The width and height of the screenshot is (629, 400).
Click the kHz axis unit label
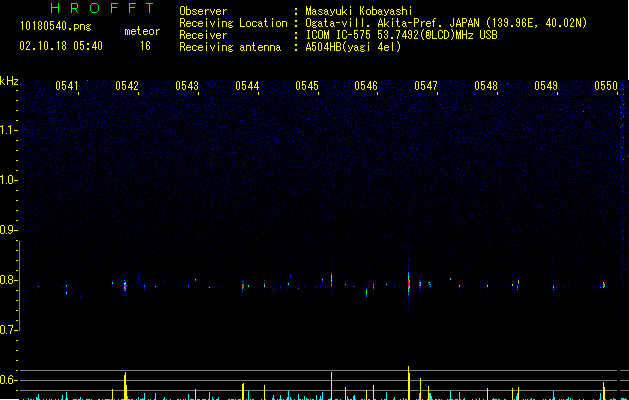[x=9, y=81]
